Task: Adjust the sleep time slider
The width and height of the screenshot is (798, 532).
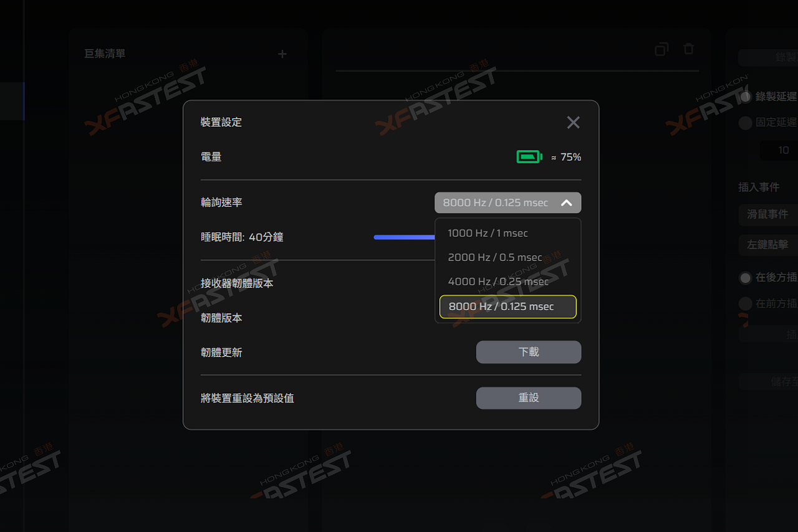Action: pyautogui.click(x=404, y=237)
